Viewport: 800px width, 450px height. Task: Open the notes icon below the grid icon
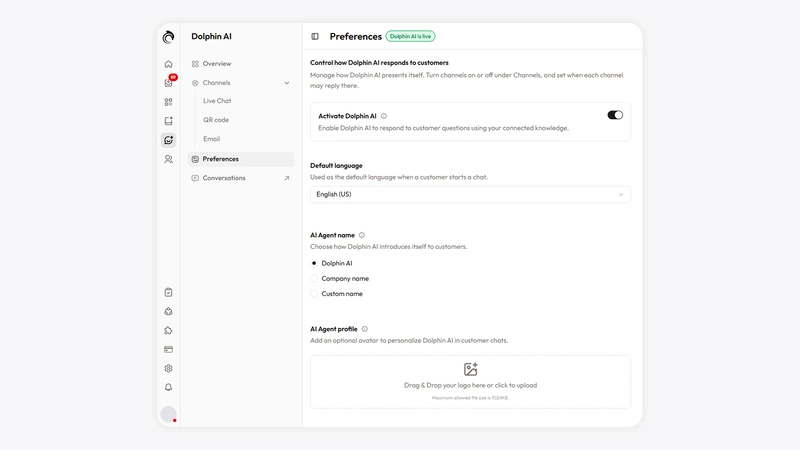tap(168, 121)
